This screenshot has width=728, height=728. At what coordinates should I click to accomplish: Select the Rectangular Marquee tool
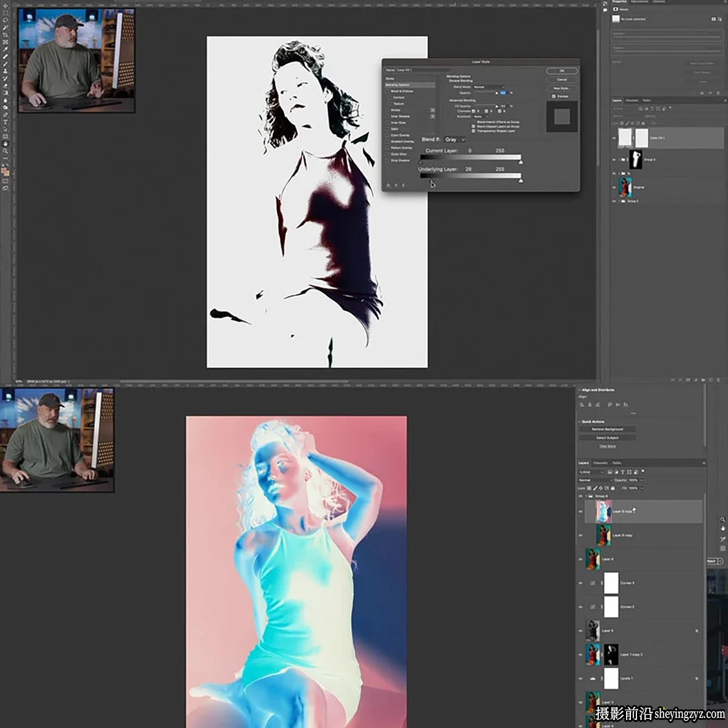pos(5,13)
